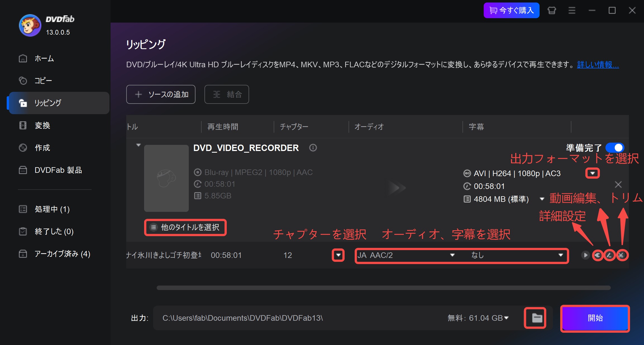The image size is (644, 345).
Task: Click the DVD_VIDEO_RECORDER title text
Action: pos(246,148)
